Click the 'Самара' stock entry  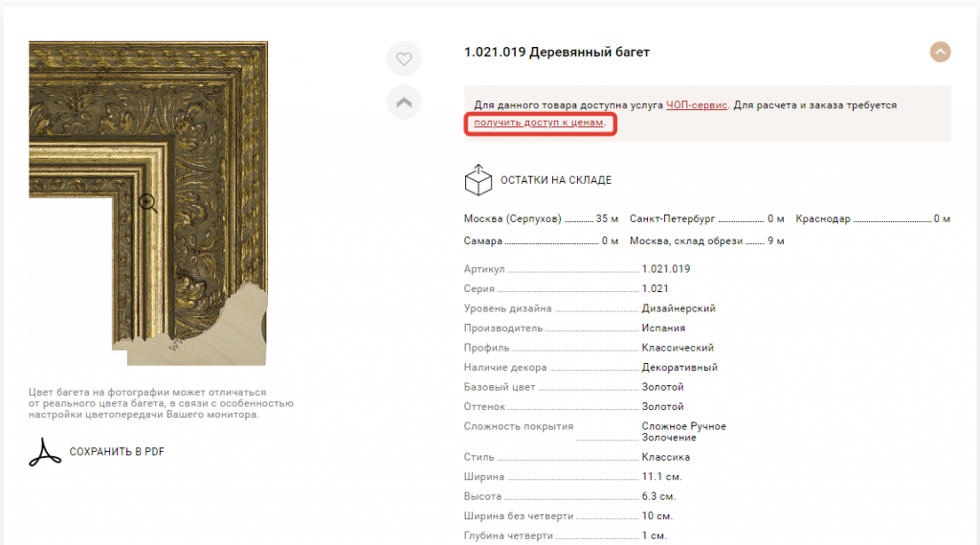click(541, 241)
